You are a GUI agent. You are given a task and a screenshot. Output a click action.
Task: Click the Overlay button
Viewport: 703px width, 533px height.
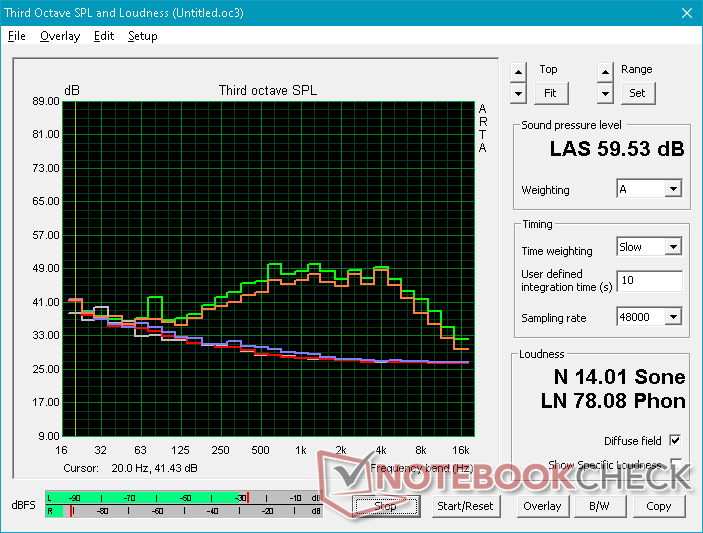(x=542, y=506)
